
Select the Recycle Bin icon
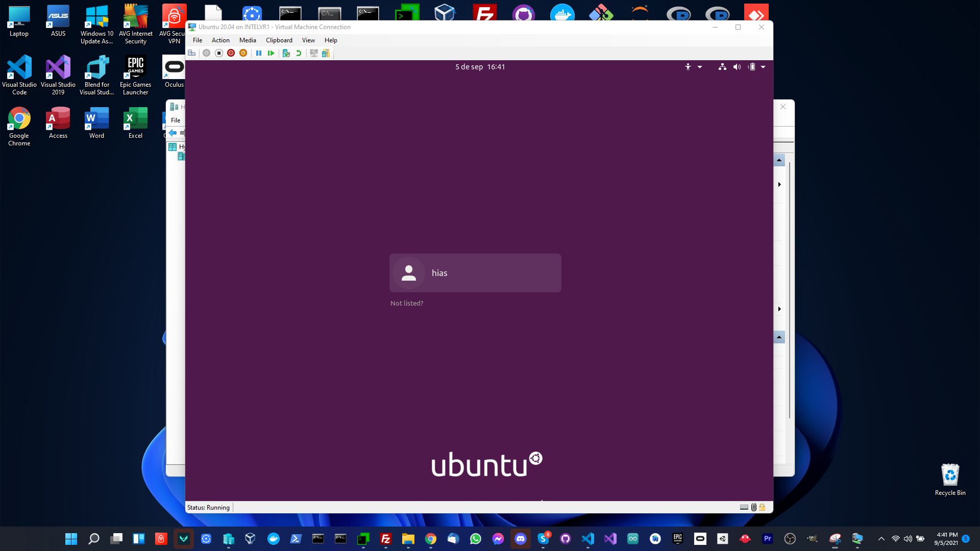point(950,480)
